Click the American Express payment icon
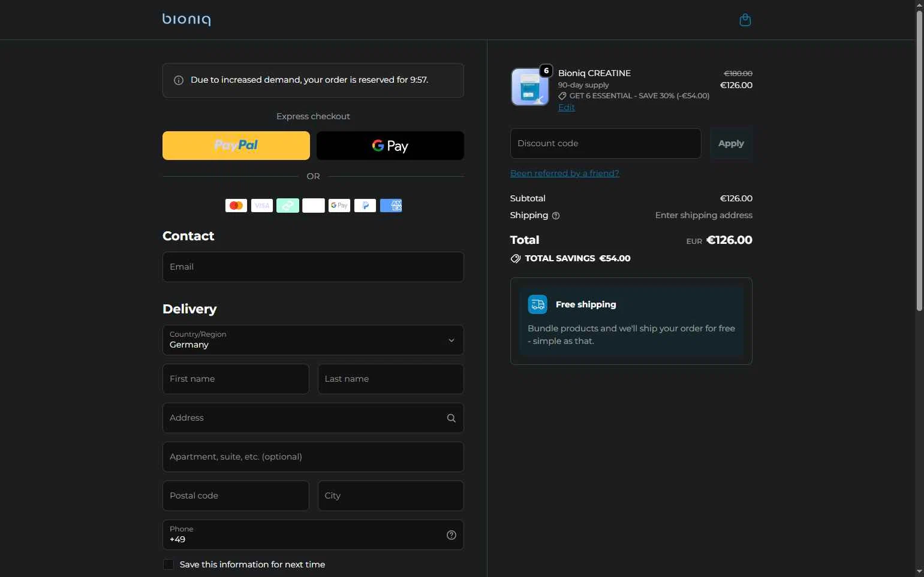The height and width of the screenshot is (577, 924). click(391, 206)
